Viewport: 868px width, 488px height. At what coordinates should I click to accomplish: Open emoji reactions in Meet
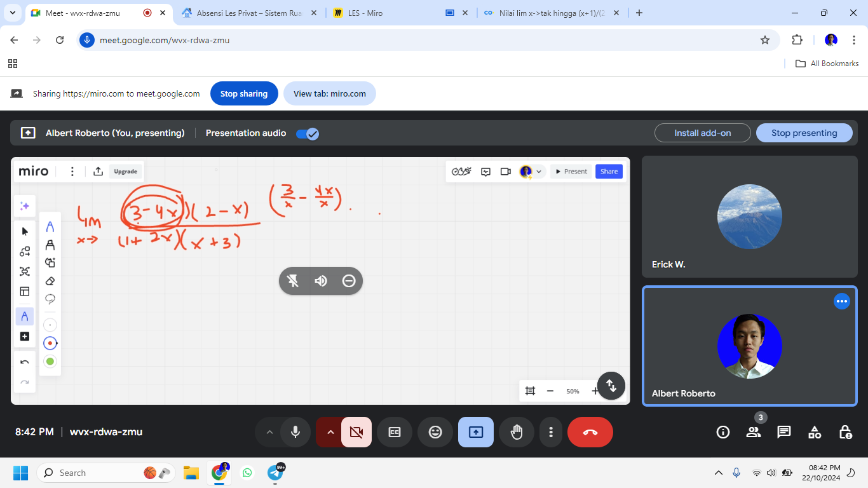click(x=435, y=432)
